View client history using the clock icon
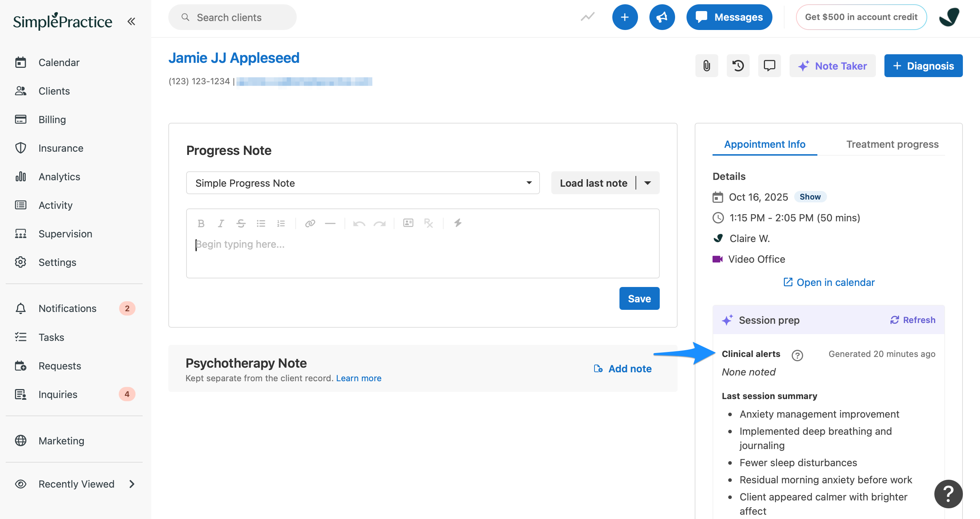Image resolution: width=980 pixels, height=519 pixels. tap(738, 65)
